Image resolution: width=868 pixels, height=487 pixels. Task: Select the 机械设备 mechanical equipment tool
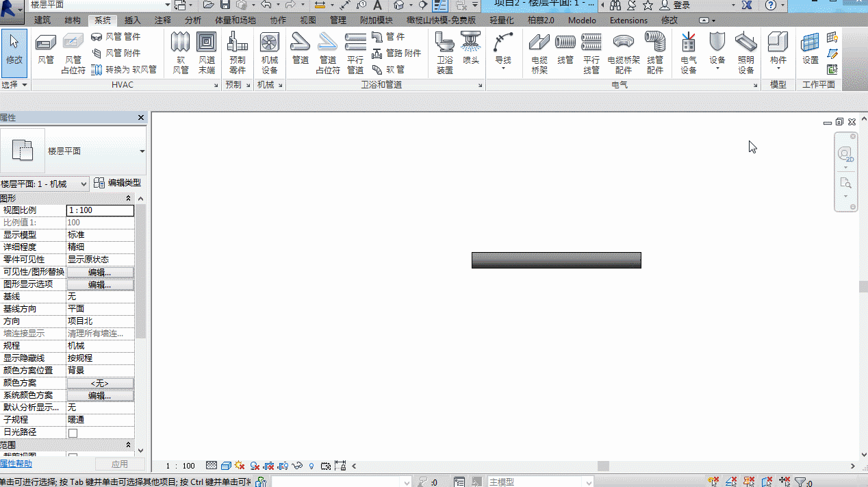point(270,53)
